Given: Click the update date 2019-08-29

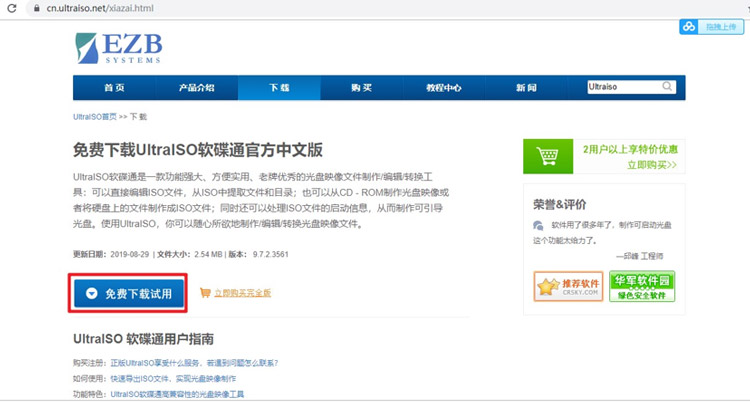Looking at the screenshot, I should (x=130, y=254).
